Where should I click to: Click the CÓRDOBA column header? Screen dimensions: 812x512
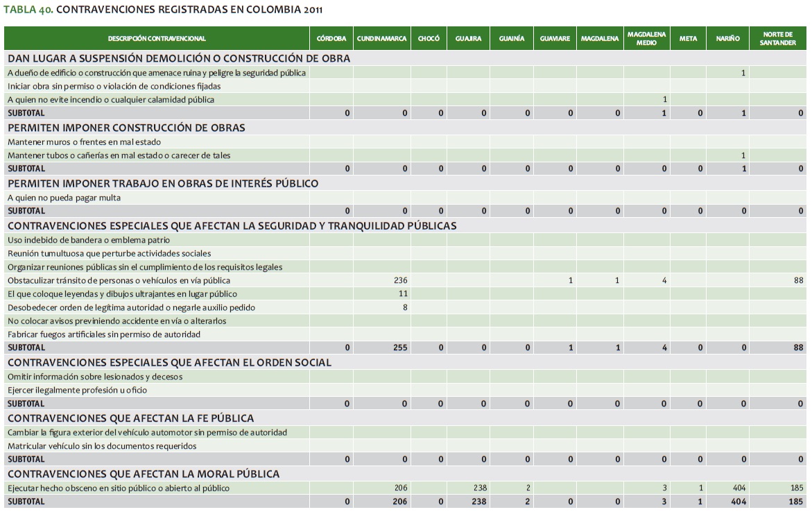tap(331, 39)
